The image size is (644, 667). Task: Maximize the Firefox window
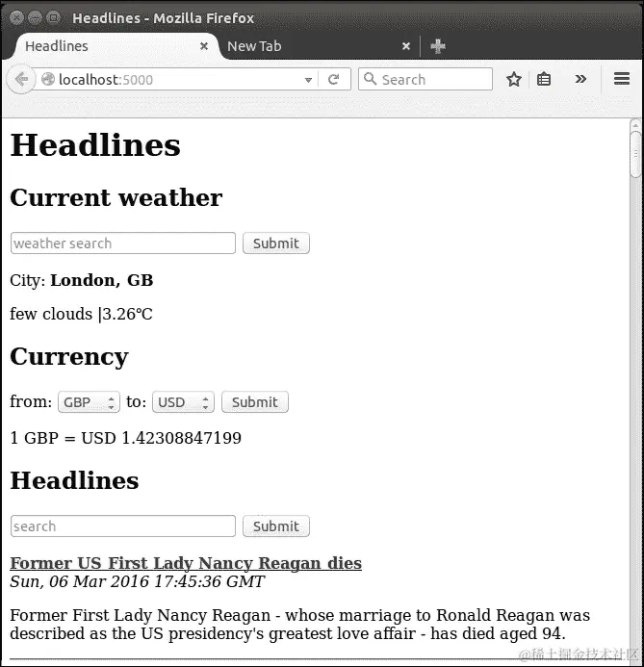[53, 18]
